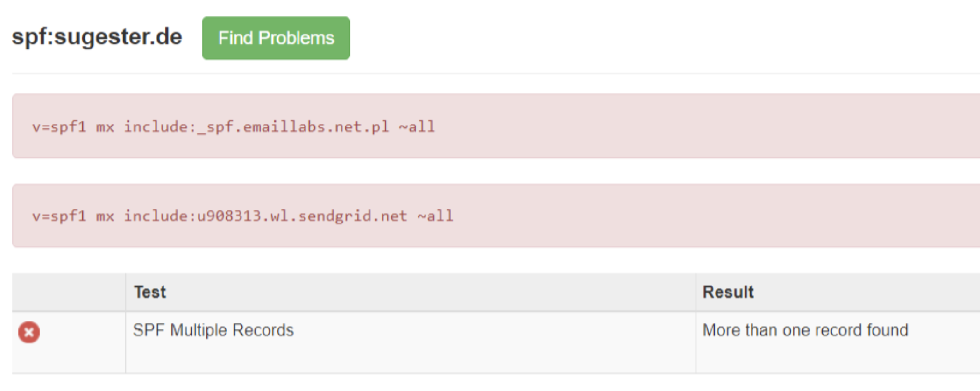Screen dimensions: 980x391
Task: Select the Test column header
Action: pyautogui.click(x=150, y=292)
